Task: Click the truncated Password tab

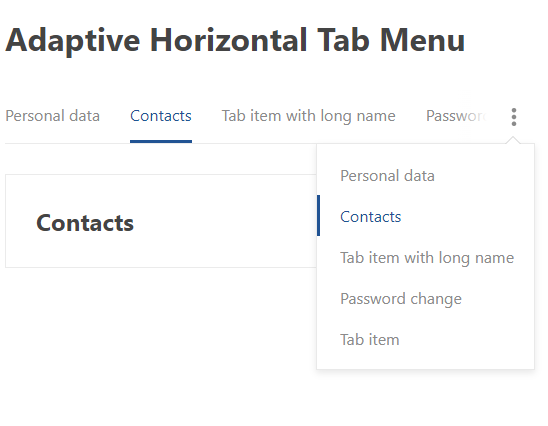Action: coord(456,116)
